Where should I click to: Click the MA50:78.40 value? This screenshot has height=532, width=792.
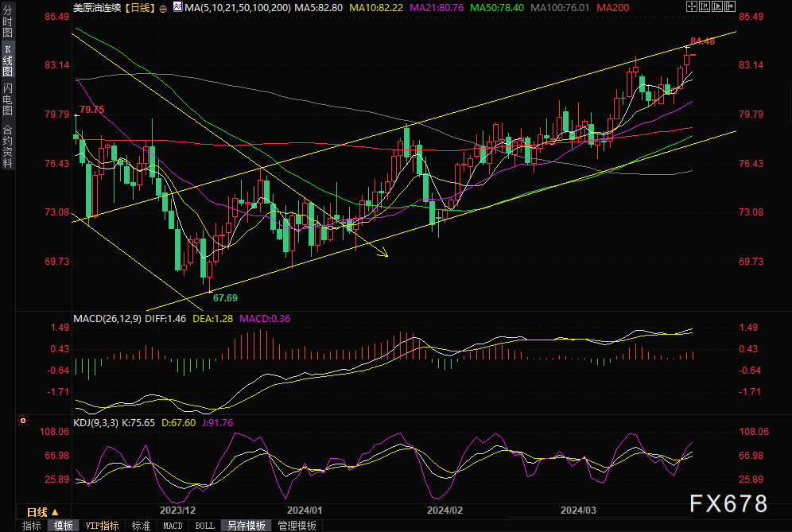coord(496,8)
